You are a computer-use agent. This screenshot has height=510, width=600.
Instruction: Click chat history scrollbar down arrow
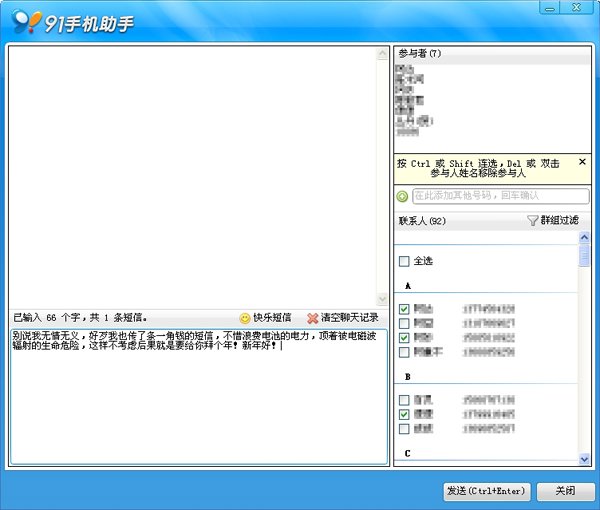click(382, 299)
